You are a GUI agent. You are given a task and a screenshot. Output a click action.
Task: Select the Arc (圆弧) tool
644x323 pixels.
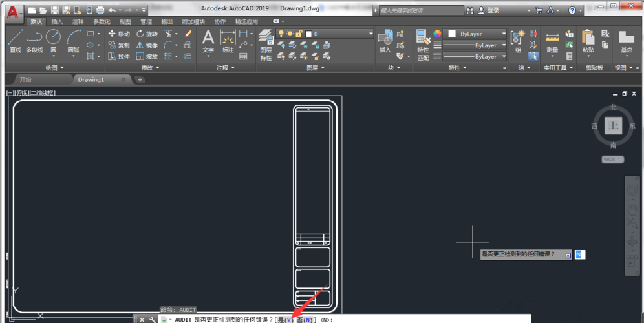(x=74, y=41)
